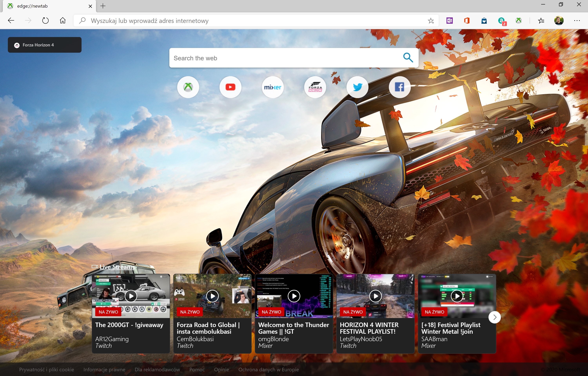The height and width of the screenshot is (376, 588).
Task: Open the OneNote extension icon
Action: (x=449, y=21)
